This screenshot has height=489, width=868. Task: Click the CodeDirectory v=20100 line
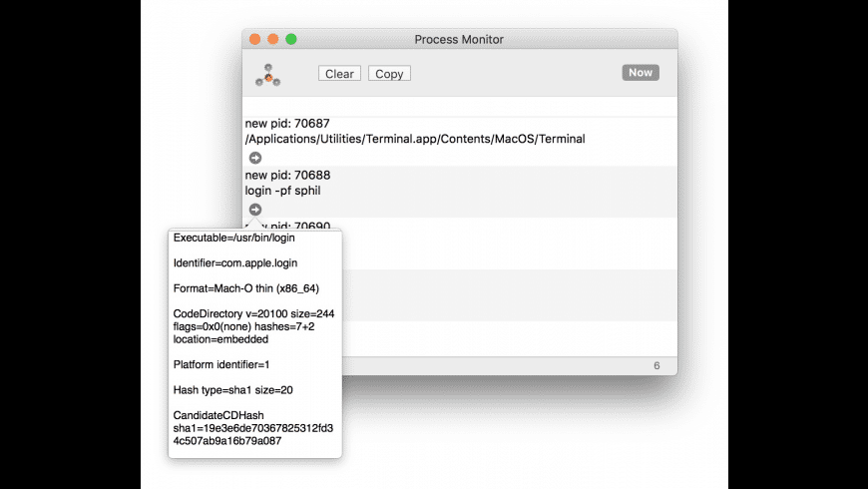[x=254, y=314]
